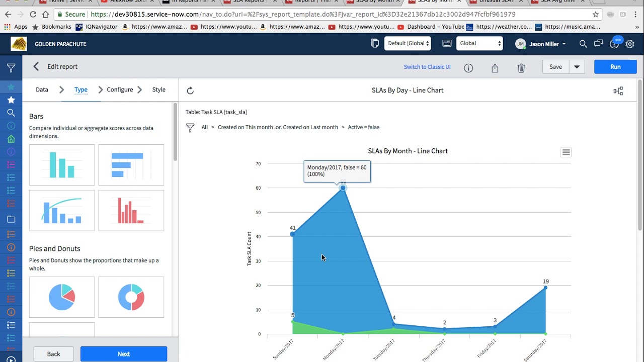This screenshot has width=644, height=362.
Task: Choose the pie chart thumbnail
Action: pyautogui.click(x=62, y=297)
